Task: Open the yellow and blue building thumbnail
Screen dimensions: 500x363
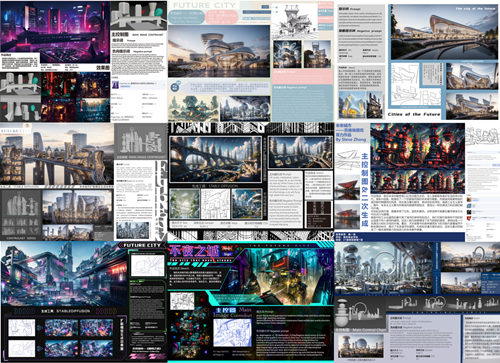Action: click(352, 105)
